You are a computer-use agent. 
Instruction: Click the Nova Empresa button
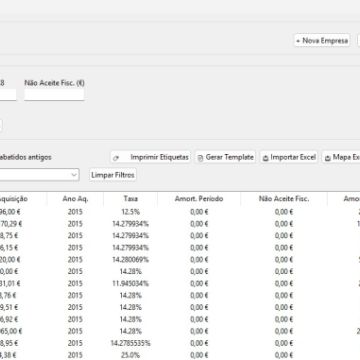(x=322, y=41)
